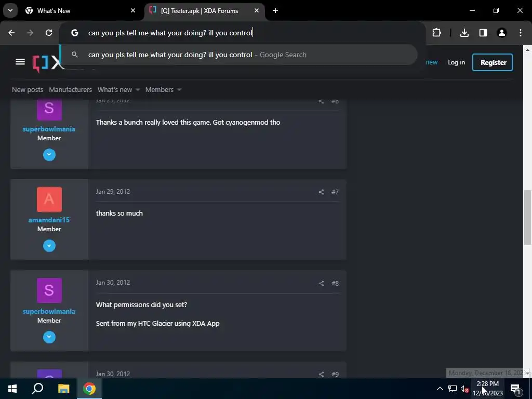Screen dimensions: 532x399
Task: Click the Log in link
Action: [456, 62]
